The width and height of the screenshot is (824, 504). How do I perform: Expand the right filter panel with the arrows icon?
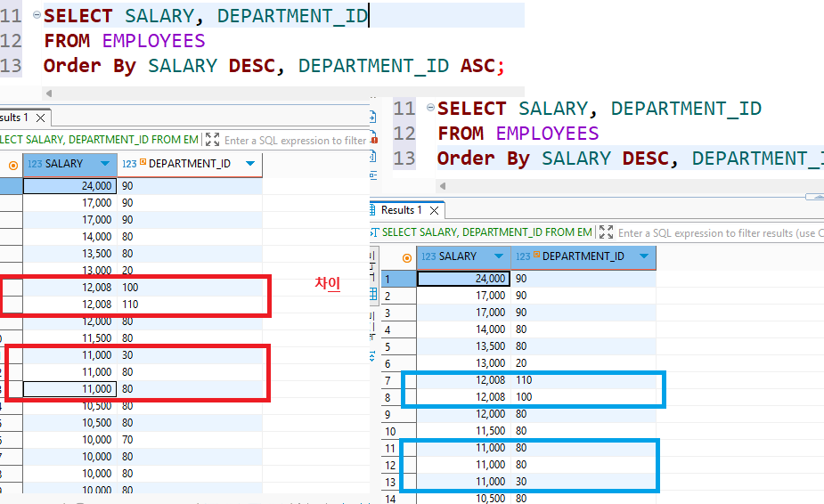click(x=606, y=232)
